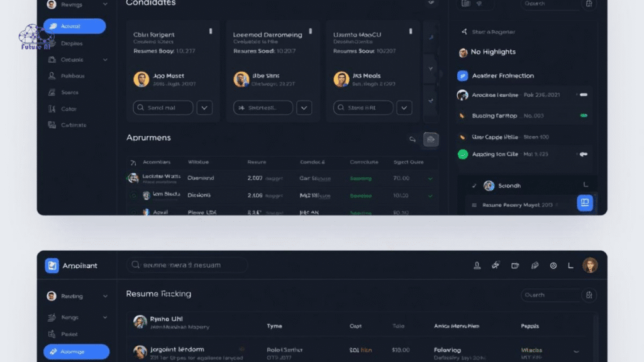644x362 pixels.
Task: Toggle the checkmark beside Sciondh
Action: [x=474, y=186]
